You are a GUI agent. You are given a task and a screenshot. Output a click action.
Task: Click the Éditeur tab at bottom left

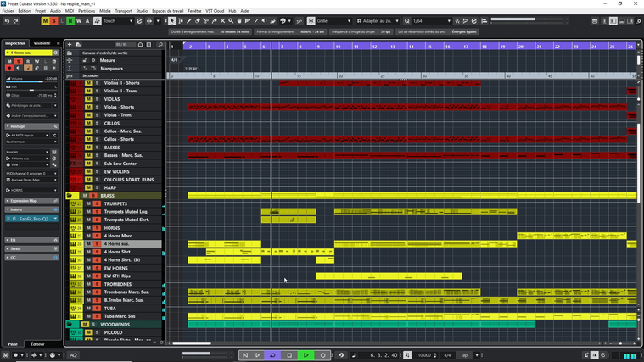tap(37, 344)
